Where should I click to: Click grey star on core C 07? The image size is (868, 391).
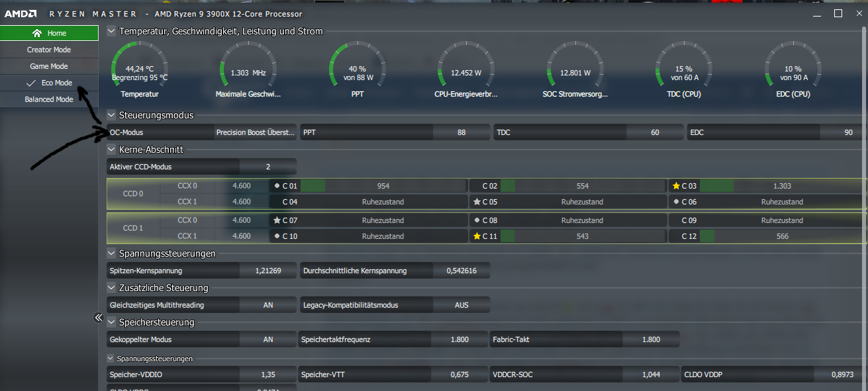tap(277, 220)
